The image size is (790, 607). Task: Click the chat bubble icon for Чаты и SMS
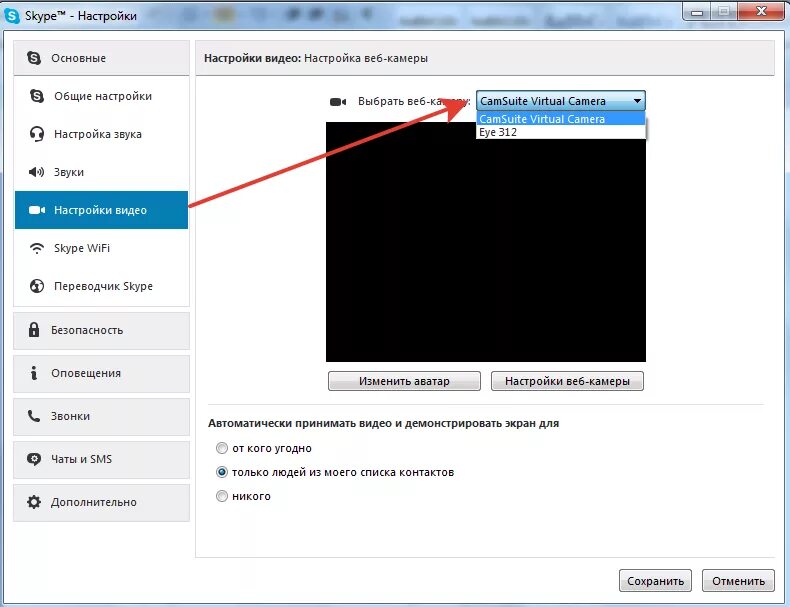click(34, 459)
